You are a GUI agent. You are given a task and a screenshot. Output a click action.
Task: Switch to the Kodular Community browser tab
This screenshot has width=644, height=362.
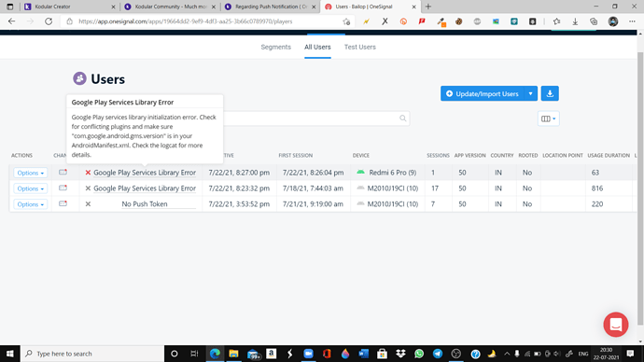[x=170, y=7]
